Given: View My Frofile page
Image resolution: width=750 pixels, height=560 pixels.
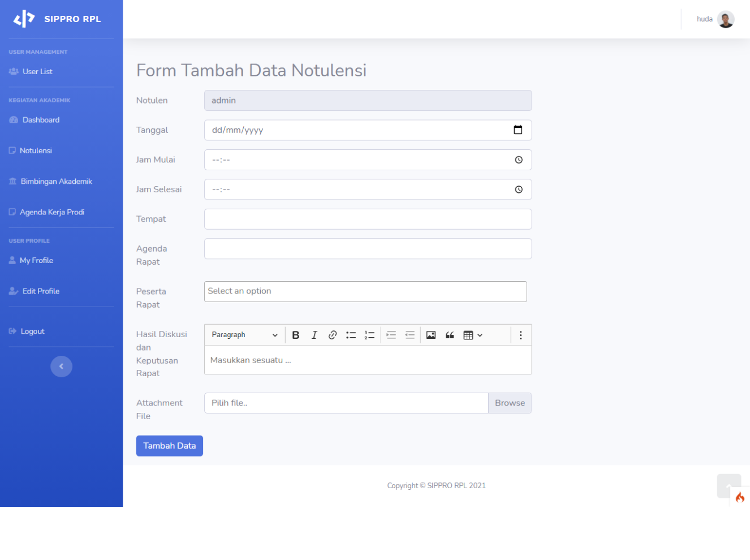Looking at the screenshot, I should click(x=36, y=260).
